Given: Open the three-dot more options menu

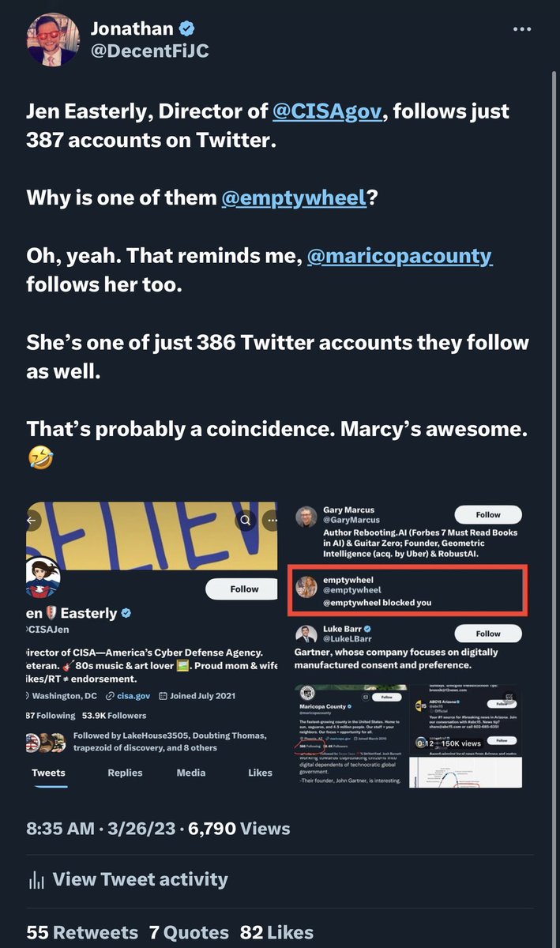Looking at the screenshot, I should (x=522, y=29).
